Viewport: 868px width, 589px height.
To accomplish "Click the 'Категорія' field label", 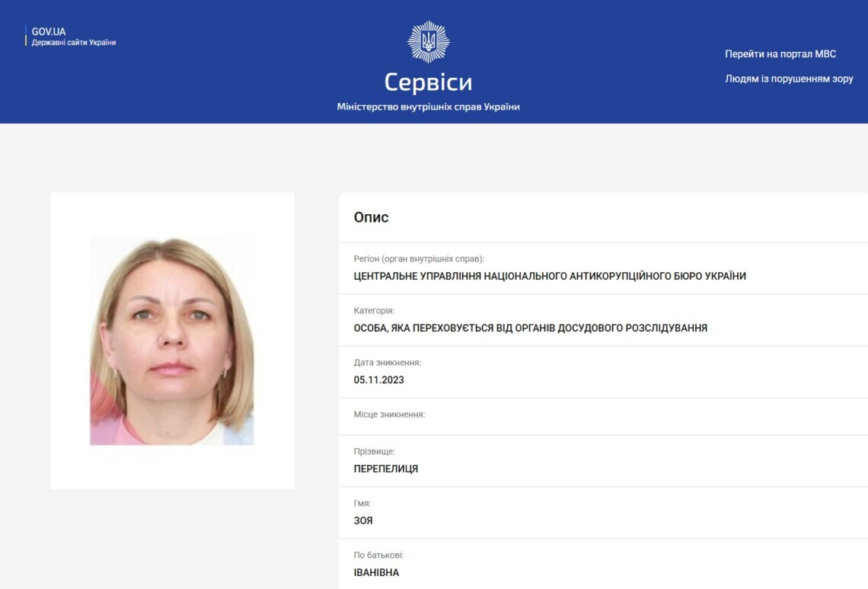I will tap(374, 311).
